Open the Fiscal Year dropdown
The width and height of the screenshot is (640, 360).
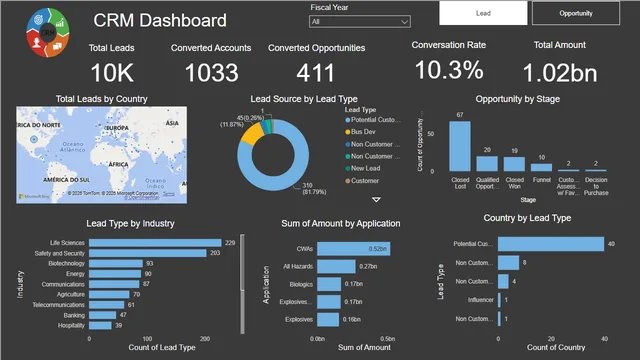pos(360,22)
